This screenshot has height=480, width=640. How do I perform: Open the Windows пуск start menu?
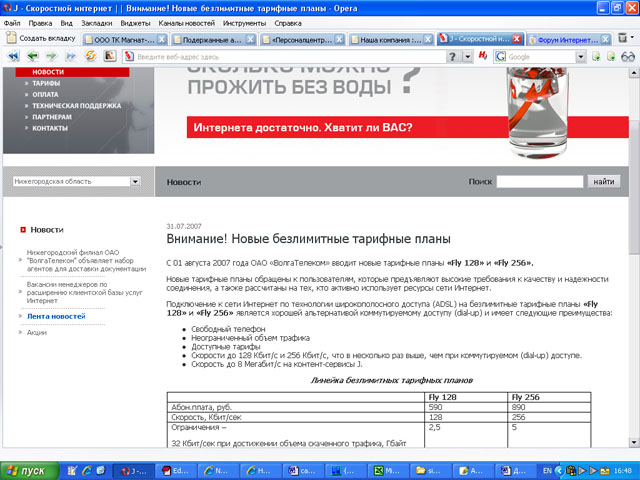pos(27,469)
